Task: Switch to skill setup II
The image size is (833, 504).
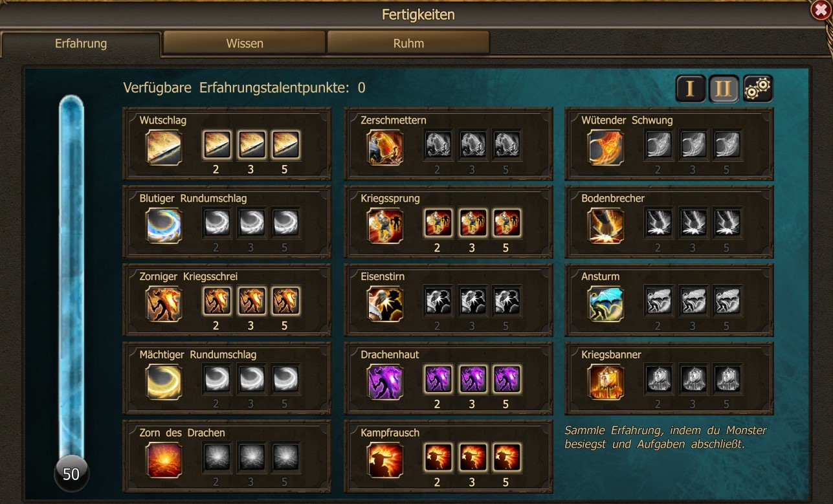Action: click(x=724, y=89)
